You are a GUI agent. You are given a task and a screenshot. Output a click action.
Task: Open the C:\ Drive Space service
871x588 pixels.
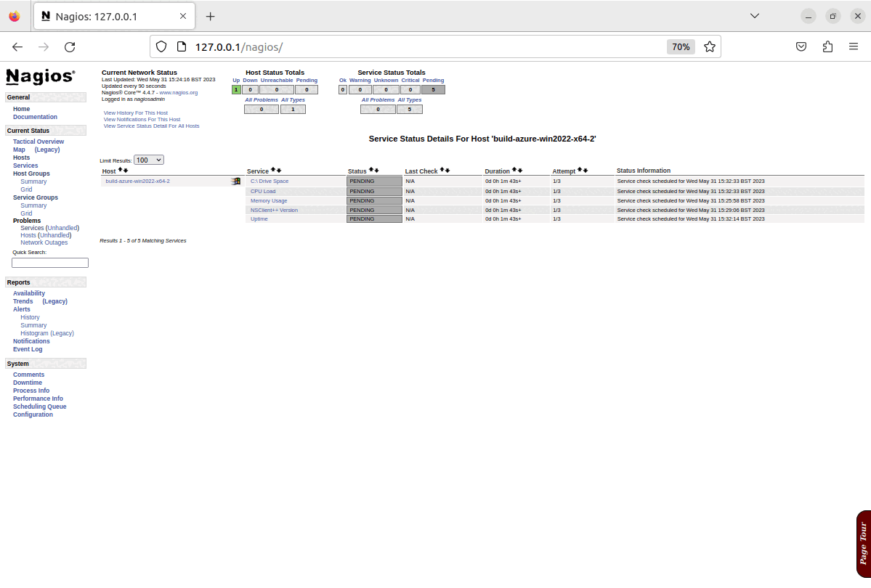270,181
